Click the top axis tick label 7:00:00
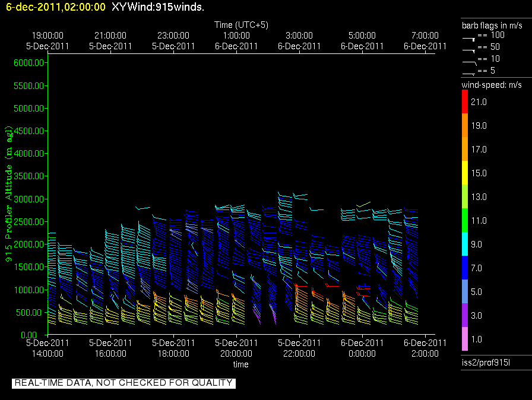Image resolution: width=532 pixels, height=400 pixels. 425,36
